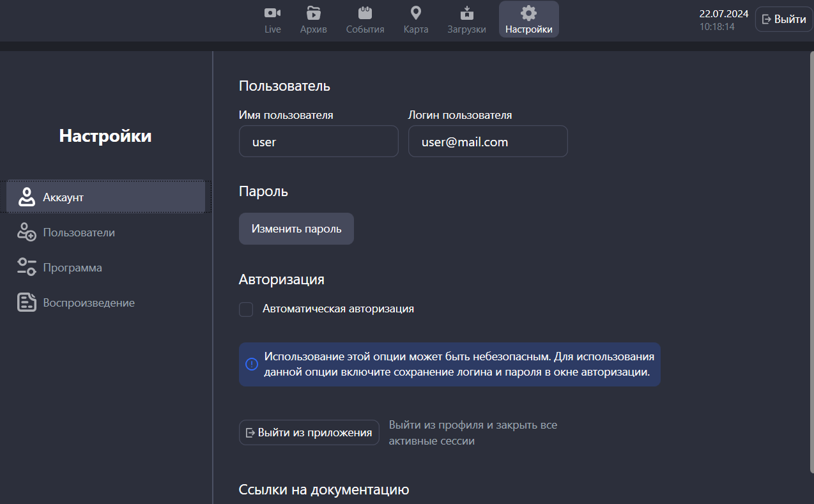Click the Выйти button in top bar
This screenshot has height=504, width=814.
tap(784, 19)
